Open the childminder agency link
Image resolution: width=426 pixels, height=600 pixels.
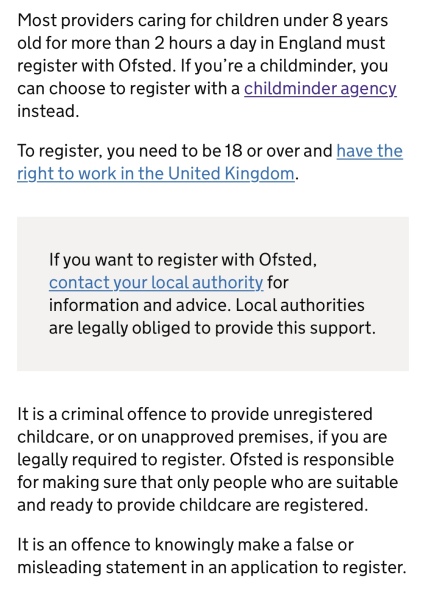pyautogui.click(x=320, y=89)
